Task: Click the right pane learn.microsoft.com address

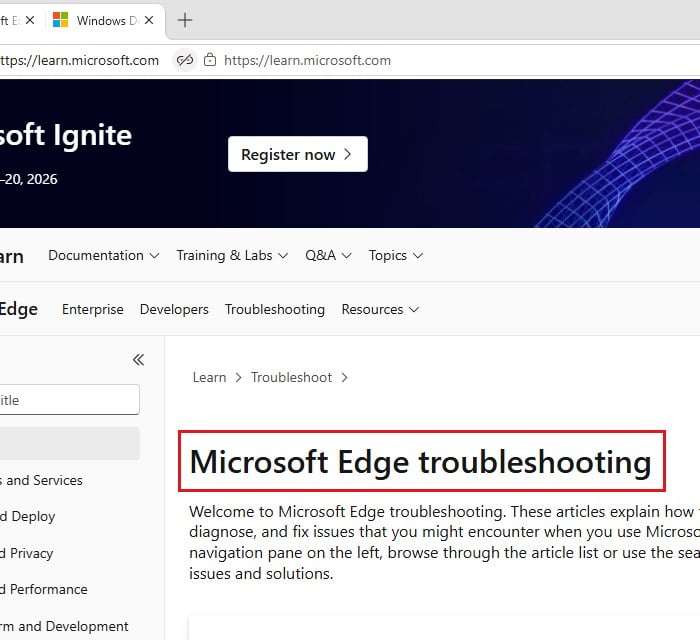Action: coord(307,60)
